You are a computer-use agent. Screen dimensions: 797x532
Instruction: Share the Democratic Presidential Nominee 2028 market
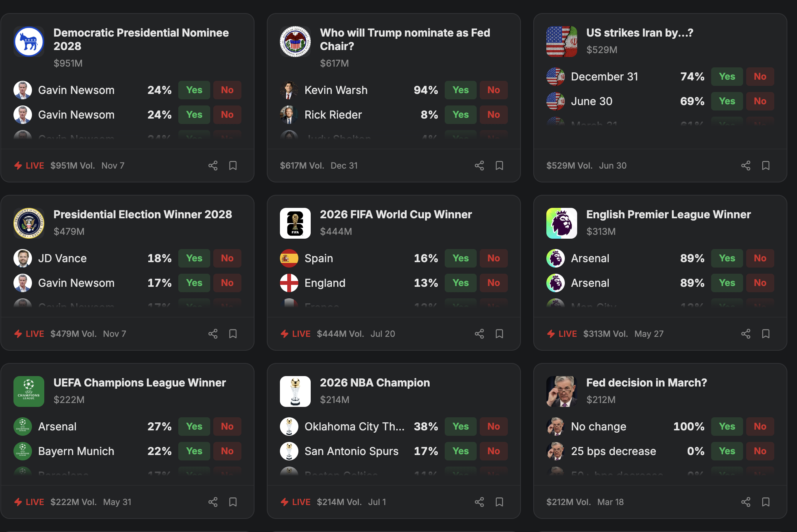click(x=213, y=166)
